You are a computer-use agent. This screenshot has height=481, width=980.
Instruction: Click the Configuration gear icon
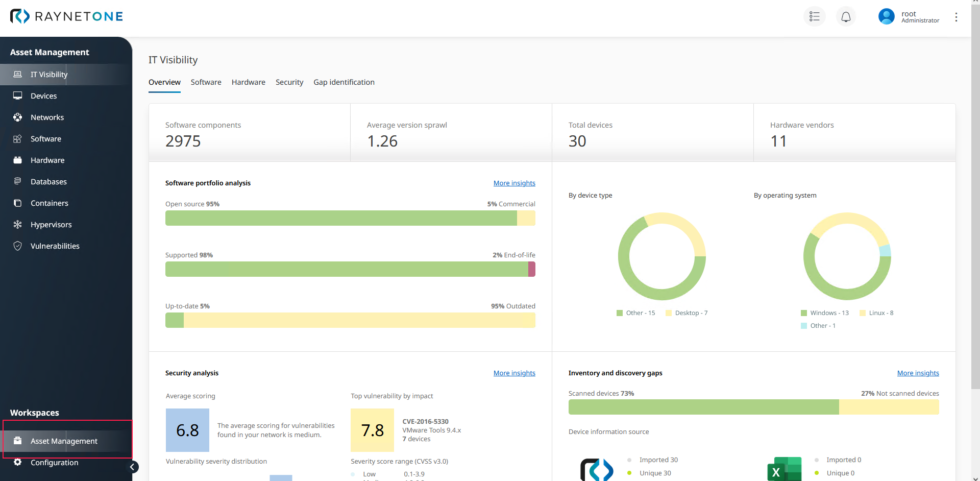[18, 462]
